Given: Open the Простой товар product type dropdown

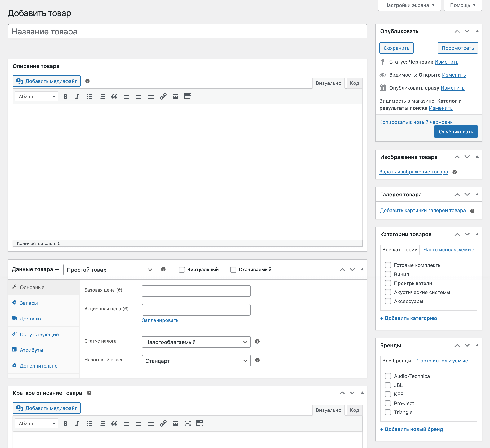Looking at the screenshot, I should 109,270.
